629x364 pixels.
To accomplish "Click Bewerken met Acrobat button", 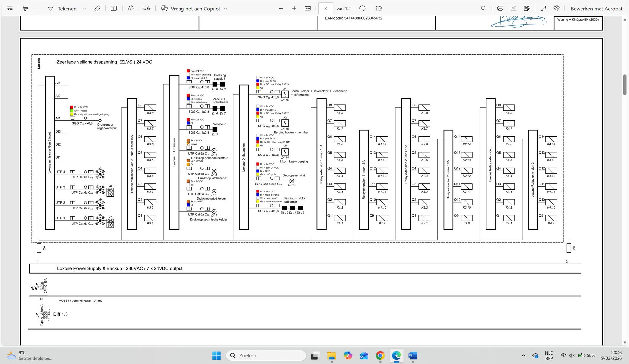I will click(596, 9).
